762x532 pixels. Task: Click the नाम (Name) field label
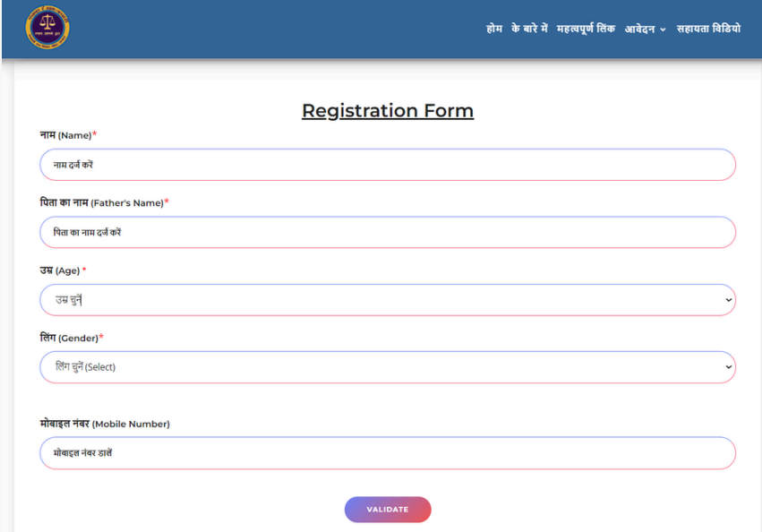[67, 135]
